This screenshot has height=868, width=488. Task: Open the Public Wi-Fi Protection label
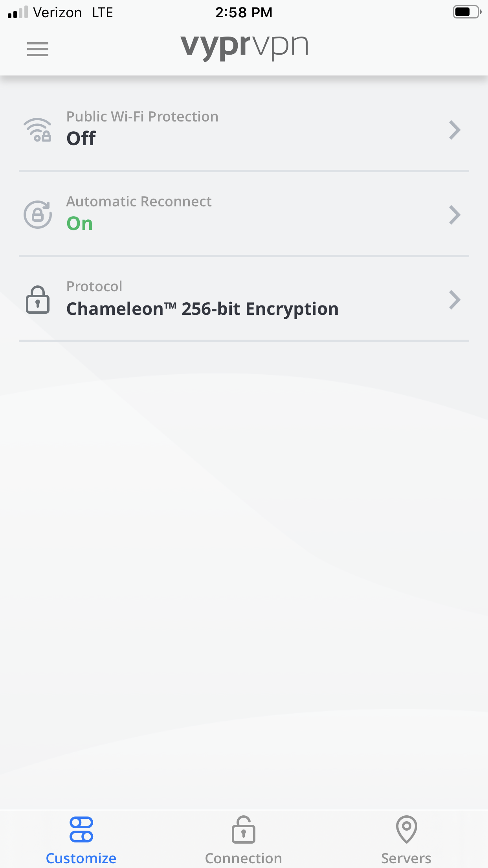pyautogui.click(x=142, y=117)
